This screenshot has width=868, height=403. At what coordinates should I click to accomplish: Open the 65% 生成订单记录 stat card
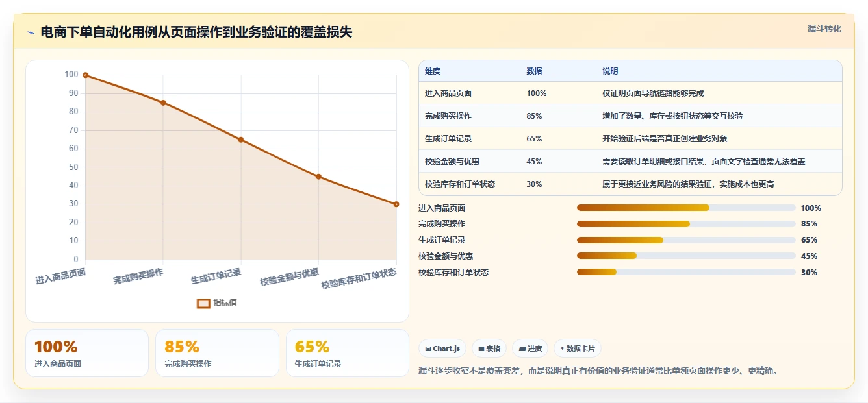348,353
